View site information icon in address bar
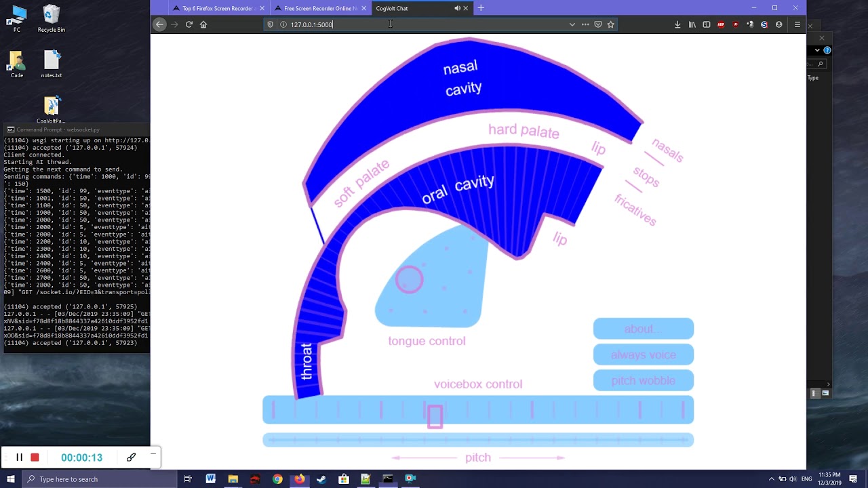Image resolution: width=868 pixels, height=488 pixels. [x=283, y=24]
